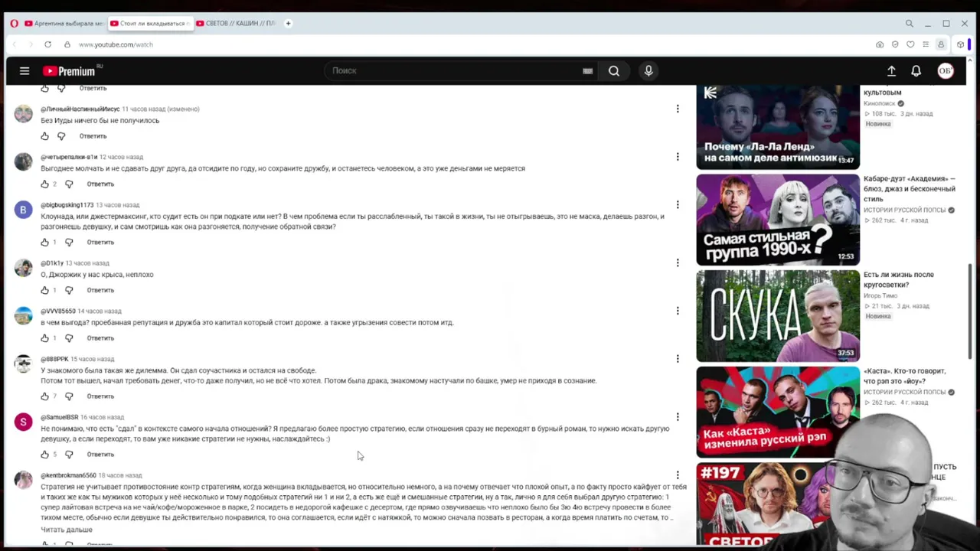Screen dimensions: 980x551
Task: Open the "Ла-Ла Ленд" video thumbnail
Action: [778, 127]
